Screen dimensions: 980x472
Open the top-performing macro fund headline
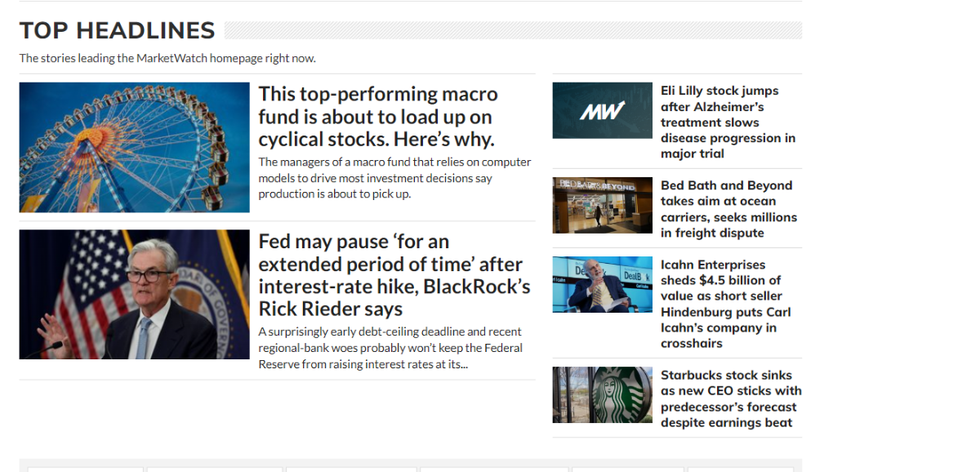click(377, 117)
